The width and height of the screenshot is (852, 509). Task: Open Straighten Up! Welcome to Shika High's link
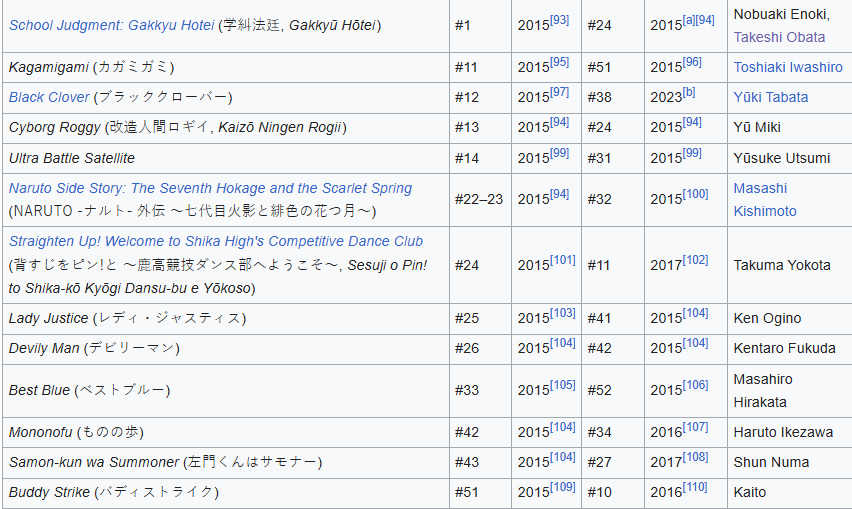[216, 241]
